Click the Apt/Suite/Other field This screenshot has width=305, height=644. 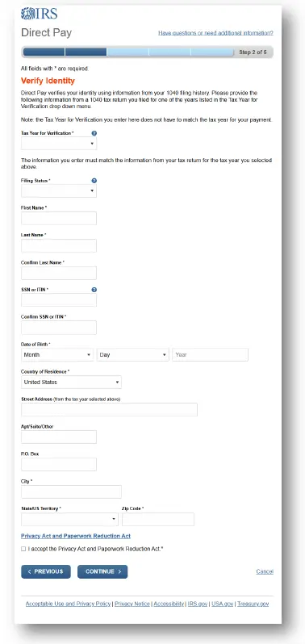click(x=59, y=437)
